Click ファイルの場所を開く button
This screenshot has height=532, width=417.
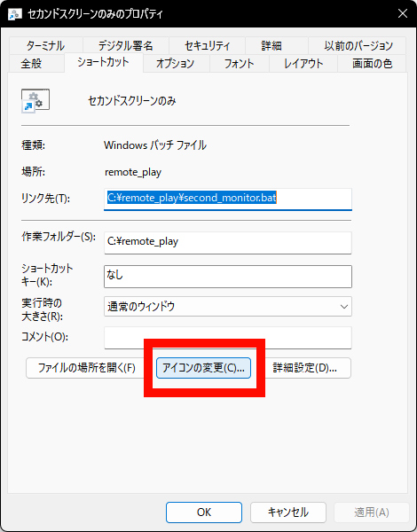87,368
